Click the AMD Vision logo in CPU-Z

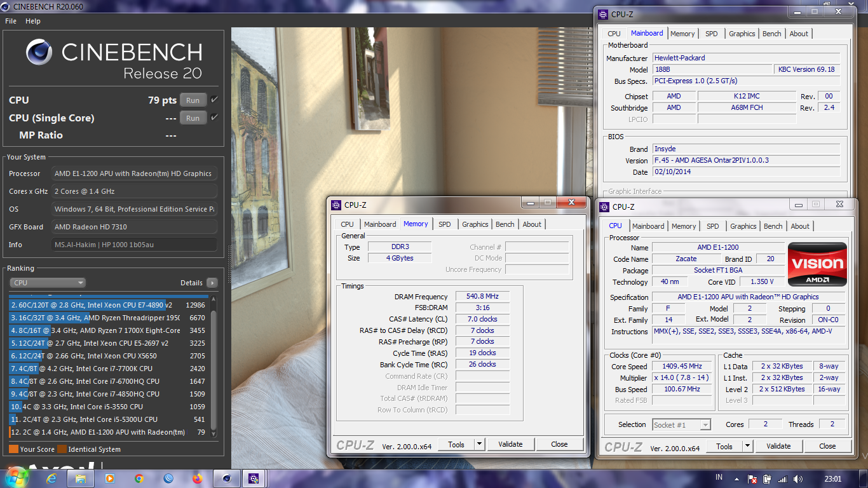point(817,264)
